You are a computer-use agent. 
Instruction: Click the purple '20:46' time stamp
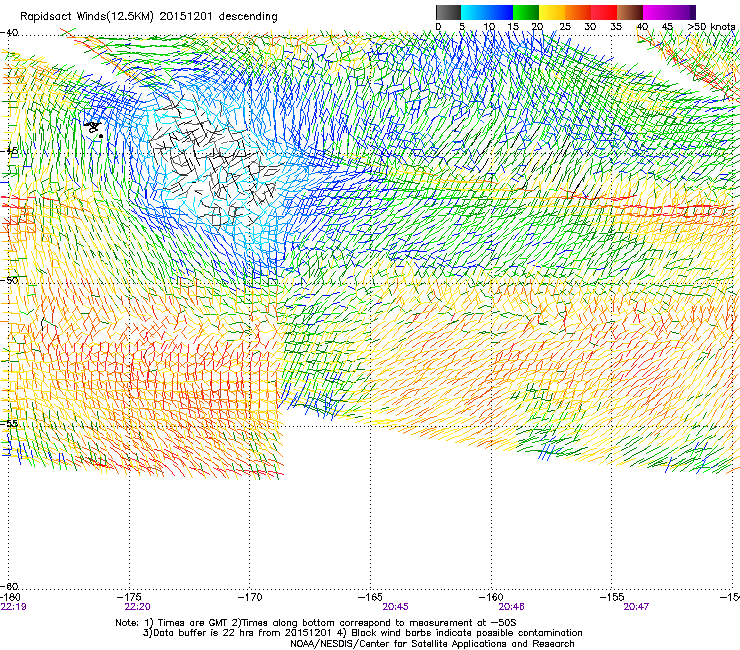[x=512, y=607]
